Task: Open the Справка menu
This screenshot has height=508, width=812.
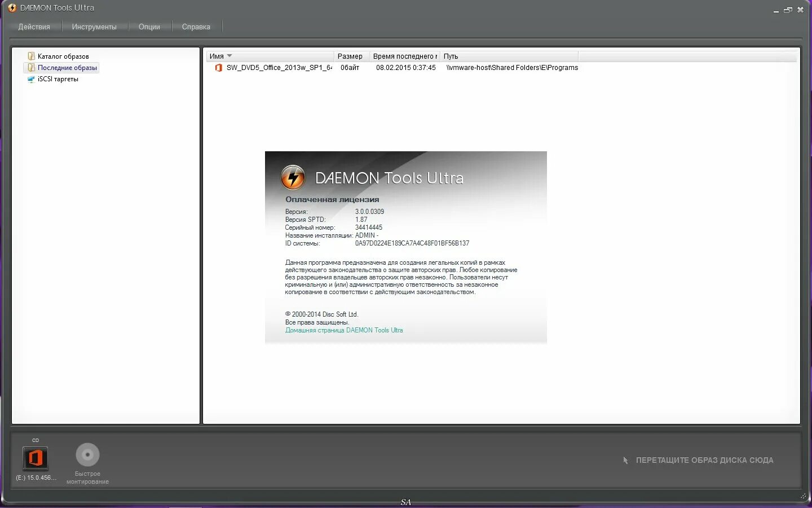Action: (x=196, y=27)
